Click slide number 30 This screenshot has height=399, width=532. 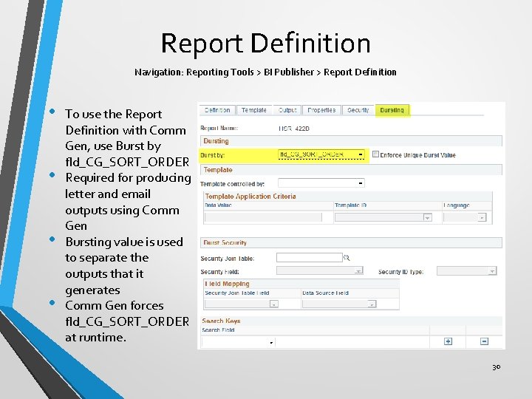point(497,366)
